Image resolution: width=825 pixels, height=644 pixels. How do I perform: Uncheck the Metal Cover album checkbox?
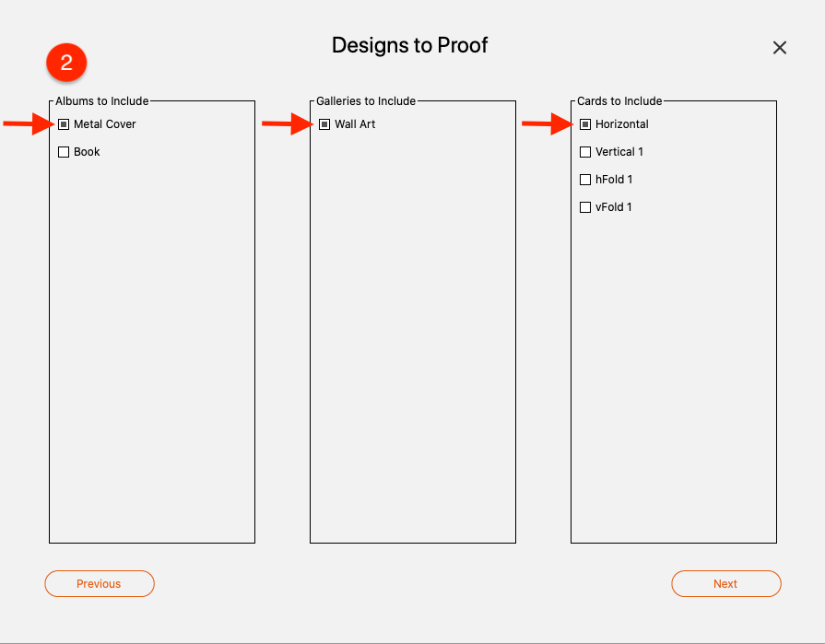63,124
